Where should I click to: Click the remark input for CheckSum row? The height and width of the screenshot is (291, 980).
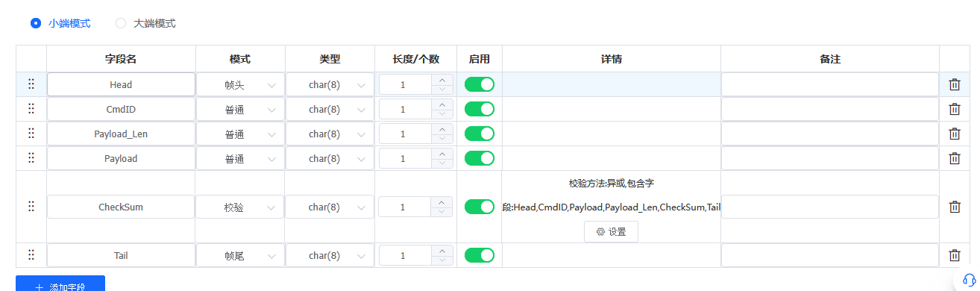point(829,207)
